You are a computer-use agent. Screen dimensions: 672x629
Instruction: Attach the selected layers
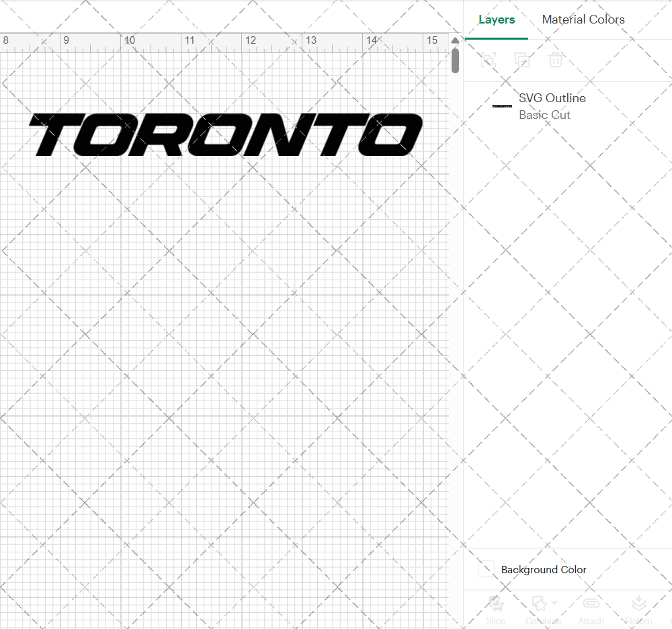(591, 610)
